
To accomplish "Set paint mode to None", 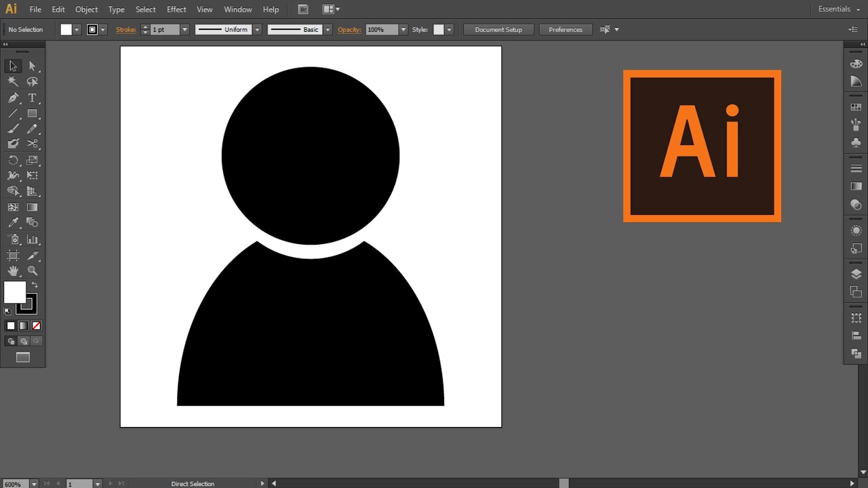I will coord(37,326).
